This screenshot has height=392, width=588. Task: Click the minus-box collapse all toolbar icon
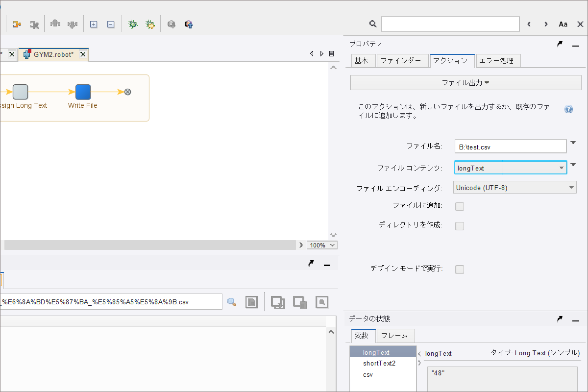[111, 24]
